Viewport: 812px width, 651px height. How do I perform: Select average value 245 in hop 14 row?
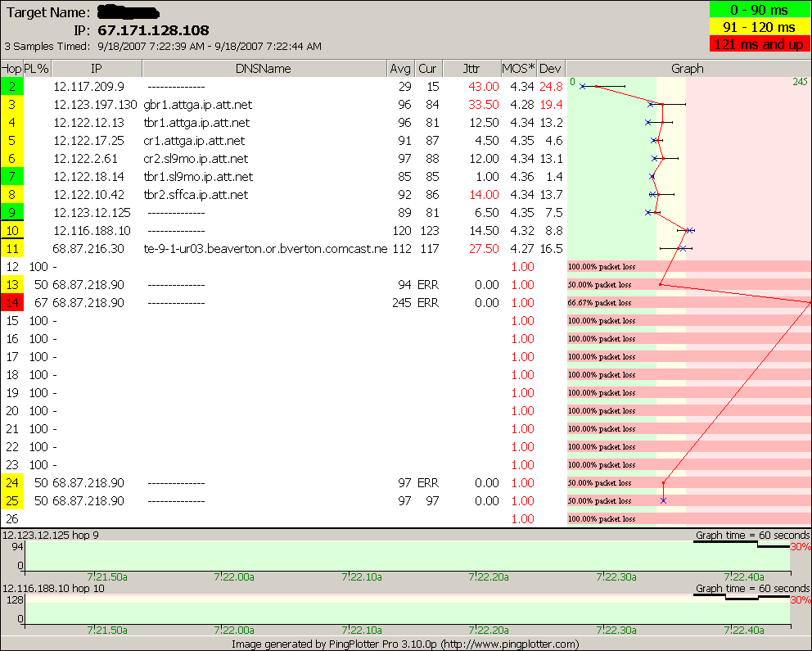pos(402,303)
